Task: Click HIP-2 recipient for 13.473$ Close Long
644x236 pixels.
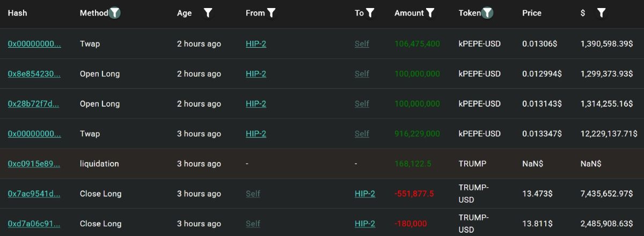Action: click(365, 194)
